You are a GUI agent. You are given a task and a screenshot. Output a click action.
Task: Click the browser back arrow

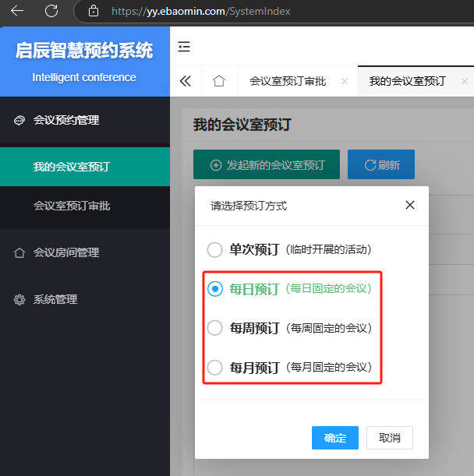point(17,11)
